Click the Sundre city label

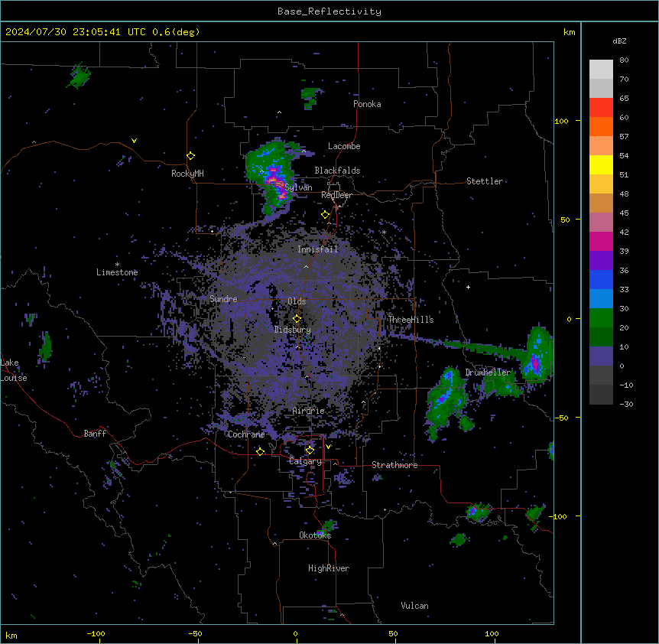tap(223, 299)
